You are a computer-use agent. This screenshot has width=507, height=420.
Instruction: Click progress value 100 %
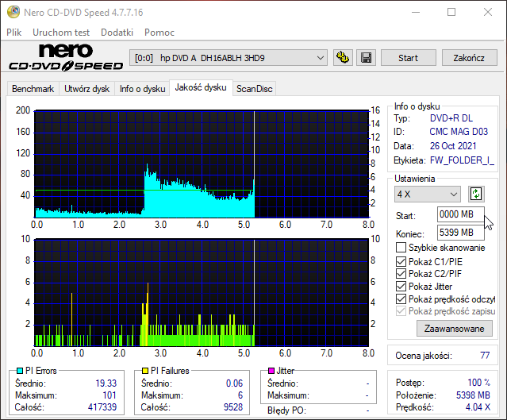coord(479,383)
